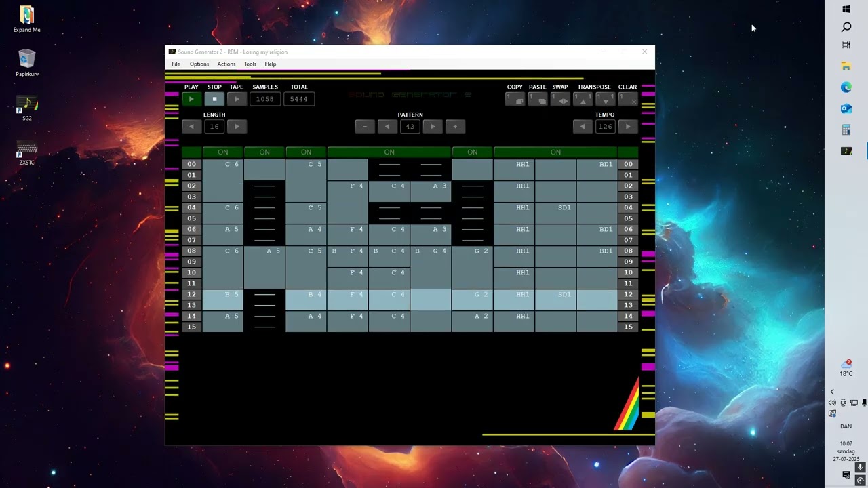This screenshot has height=488, width=868.
Task: Increase the pattern Length value
Action: click(237, 126)
